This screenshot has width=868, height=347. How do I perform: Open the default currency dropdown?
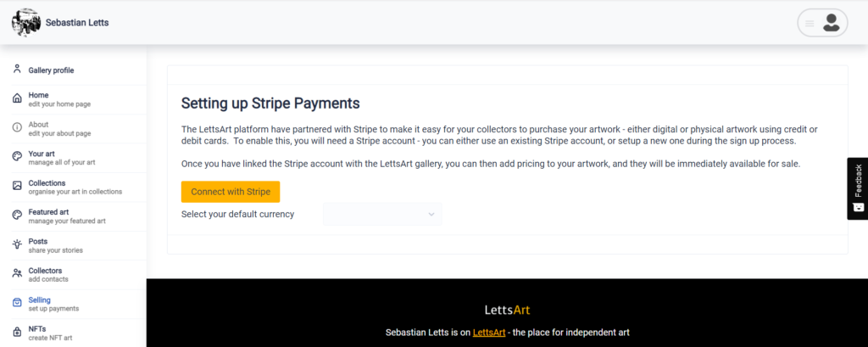(382, 214)
